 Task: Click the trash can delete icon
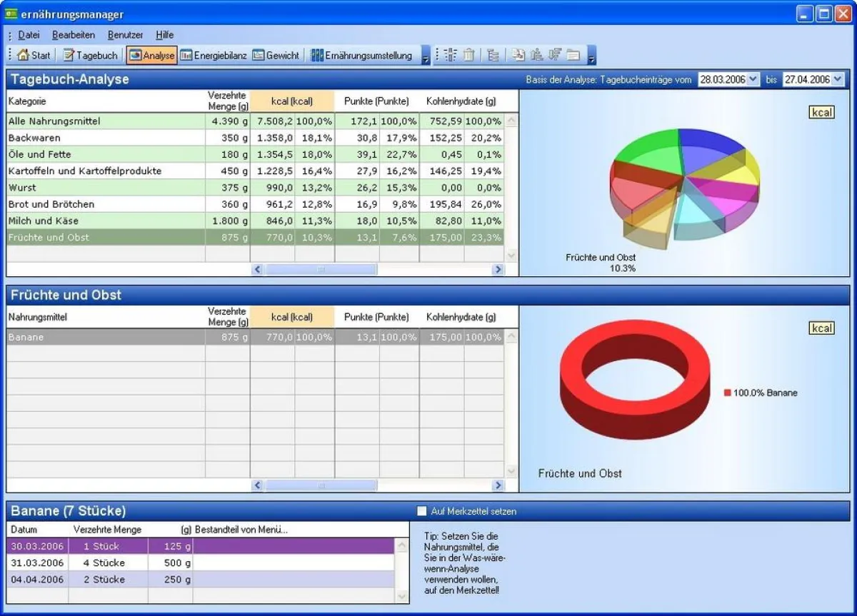pyautogui.click(x=468, y=55)
